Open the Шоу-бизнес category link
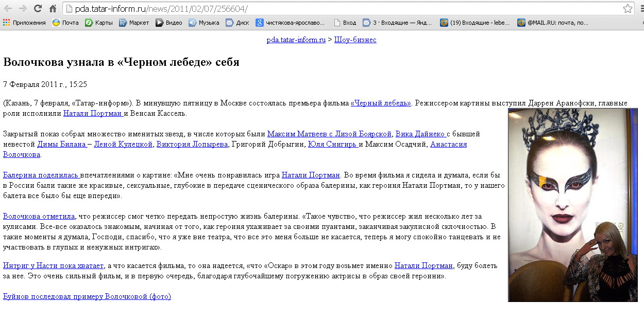This screenshot has width=644, height=320. tap(355, 40)
